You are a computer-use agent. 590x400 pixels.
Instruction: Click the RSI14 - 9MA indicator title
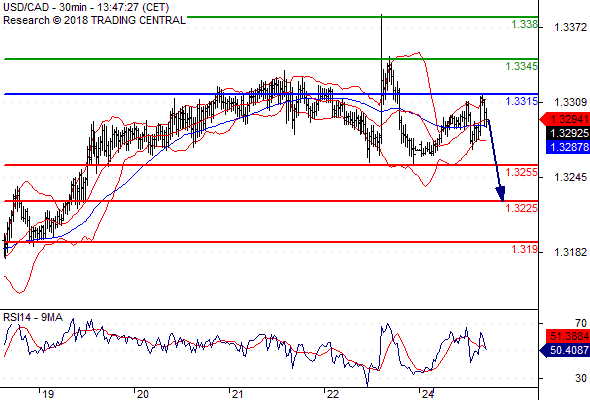33,318
